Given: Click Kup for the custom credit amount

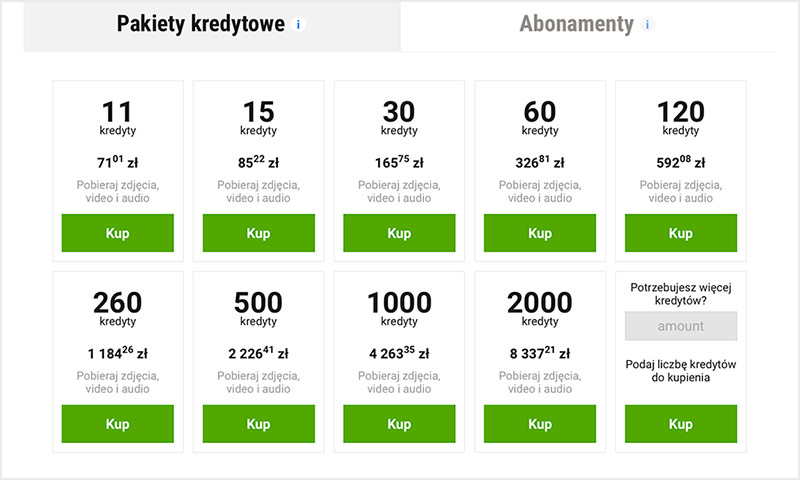Looking at the screenshot, I should coord(681,424).
